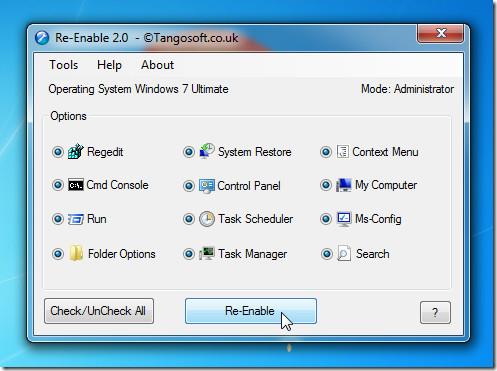Click the Context Menu icon
This screenshot has width=497, height=371.
point(343,151)
